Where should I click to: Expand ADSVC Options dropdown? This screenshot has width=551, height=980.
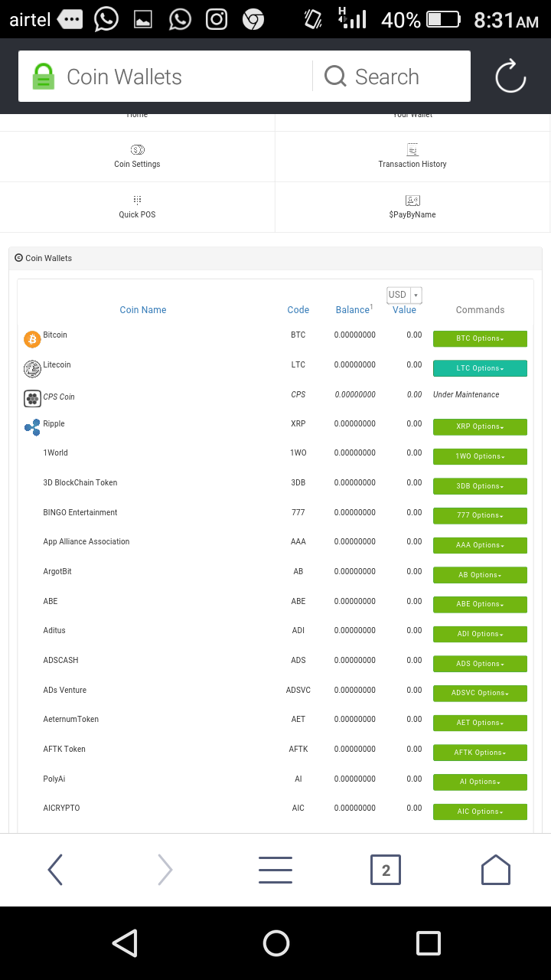coord(480,693)
